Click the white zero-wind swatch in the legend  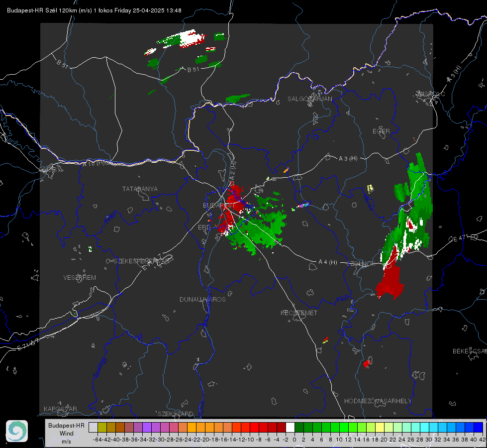coord(290,427)
